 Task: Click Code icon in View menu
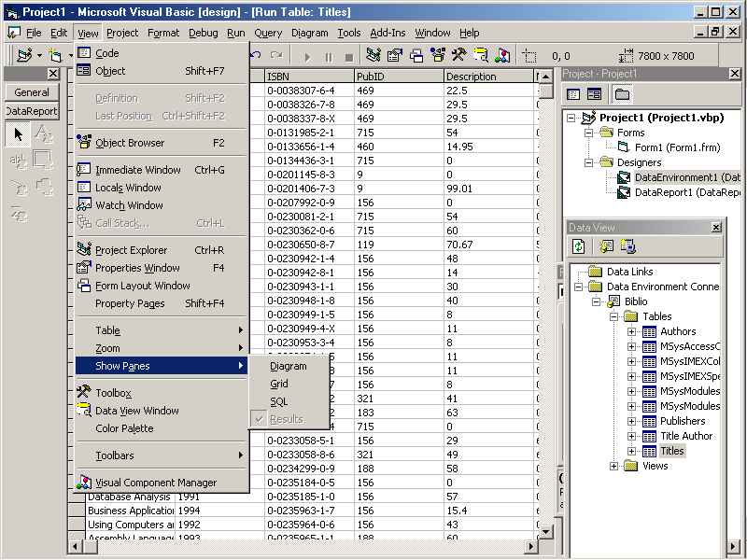tap(84, 53)
